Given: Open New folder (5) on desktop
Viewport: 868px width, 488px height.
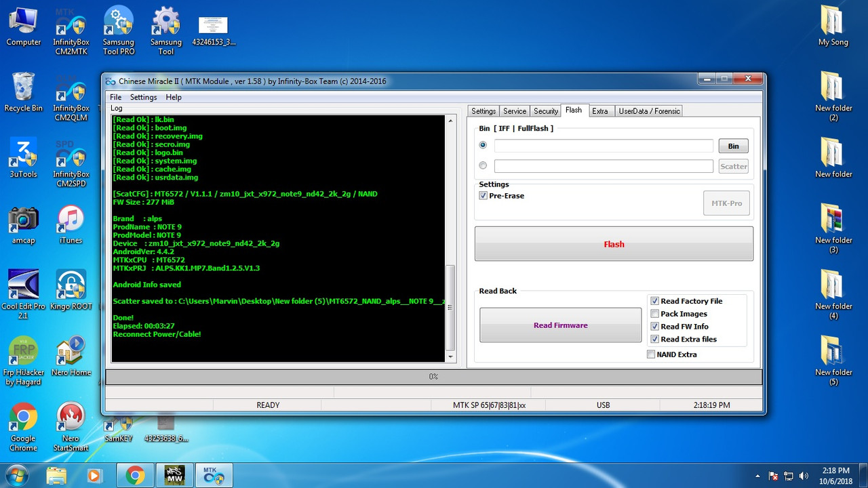Looking at the screenshot, I should 833,361.
